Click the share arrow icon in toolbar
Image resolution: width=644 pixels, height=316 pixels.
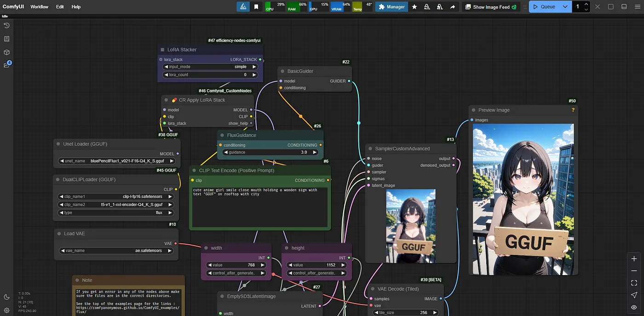click(x=453, y=7)
